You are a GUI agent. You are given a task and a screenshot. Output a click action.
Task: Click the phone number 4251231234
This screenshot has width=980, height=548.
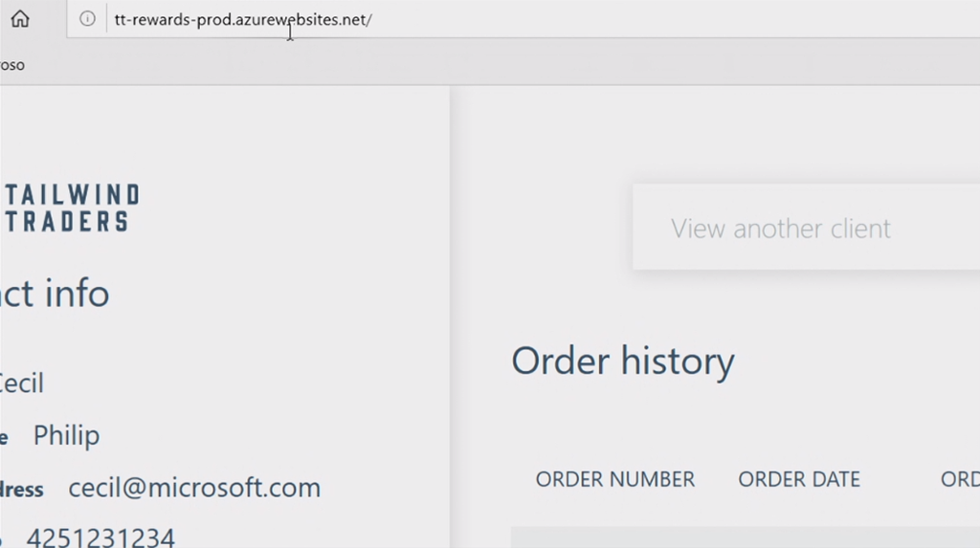pyautogui.click(x=100, y=537)
